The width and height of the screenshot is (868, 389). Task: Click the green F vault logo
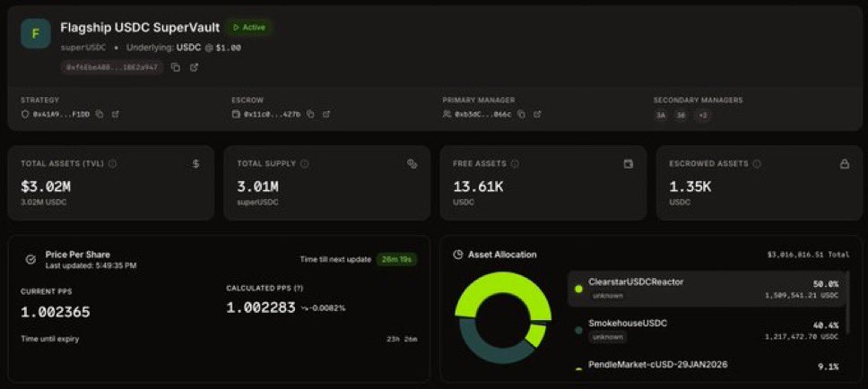36,33
